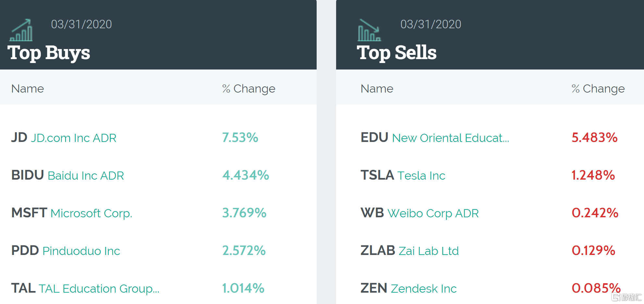
Task: Click the falling bar chart Top Sells icon
Action: pos(369,30)
